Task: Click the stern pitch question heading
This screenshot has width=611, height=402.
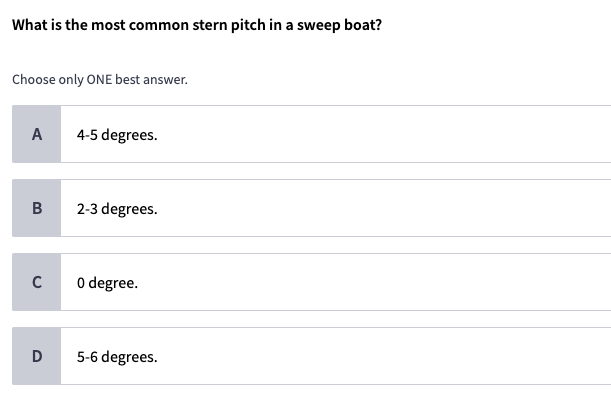Action: coord(196,24)
